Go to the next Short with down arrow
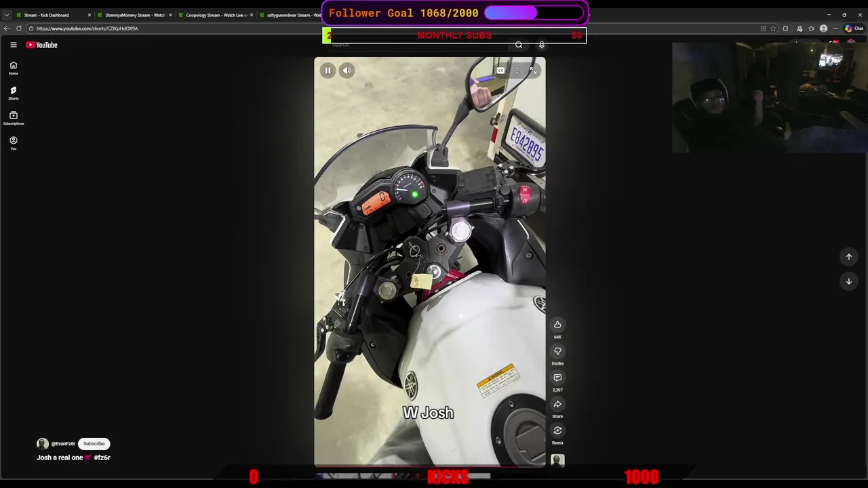The image size is (868, 488). click(x=848, y=281)
